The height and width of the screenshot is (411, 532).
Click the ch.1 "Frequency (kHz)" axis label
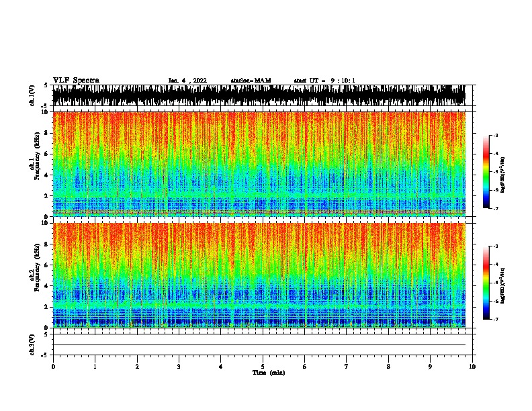(37, 156)
